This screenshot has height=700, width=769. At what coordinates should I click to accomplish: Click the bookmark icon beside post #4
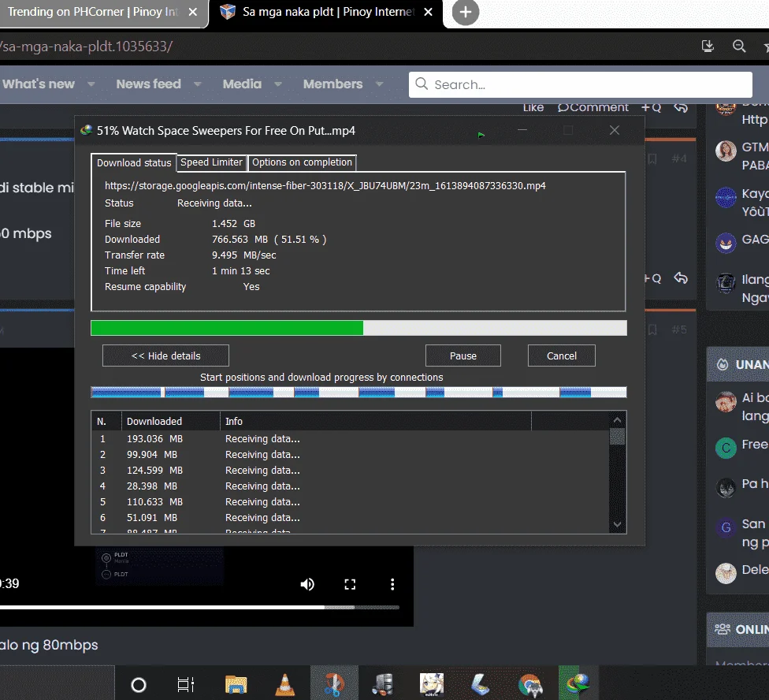(652, 159)
